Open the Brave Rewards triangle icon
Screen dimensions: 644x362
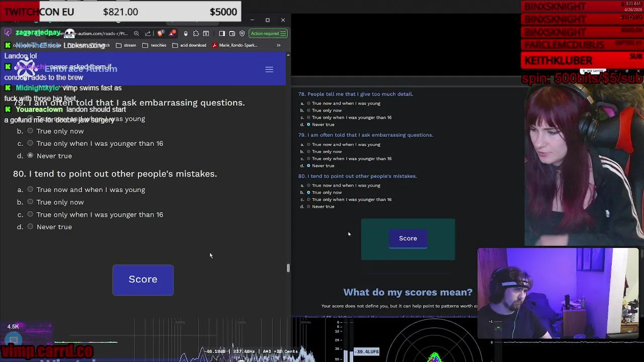click(x=173, y=34)
